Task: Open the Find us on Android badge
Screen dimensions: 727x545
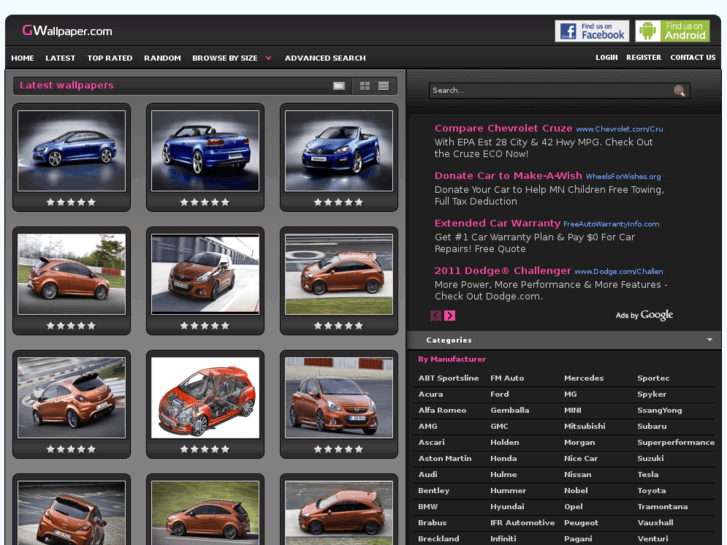Action: 672,31
